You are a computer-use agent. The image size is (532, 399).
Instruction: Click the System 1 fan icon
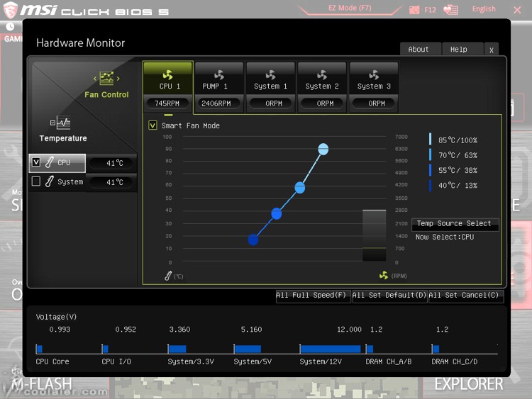[270, 74]
